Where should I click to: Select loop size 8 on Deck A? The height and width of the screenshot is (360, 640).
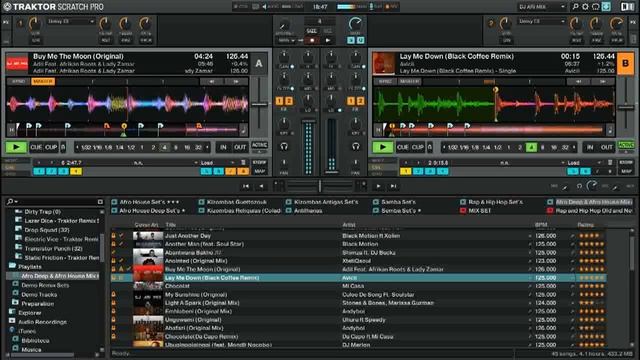[x=176, y=147]
